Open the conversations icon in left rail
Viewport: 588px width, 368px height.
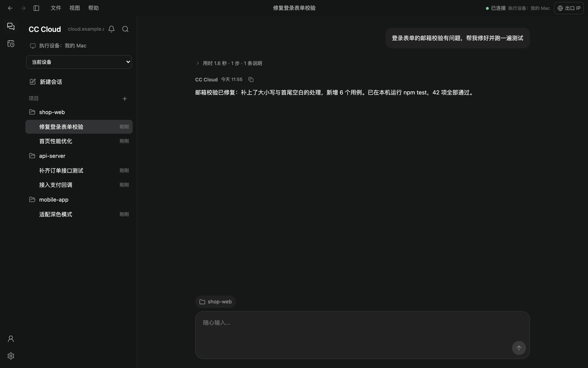(x=11, y=26)
